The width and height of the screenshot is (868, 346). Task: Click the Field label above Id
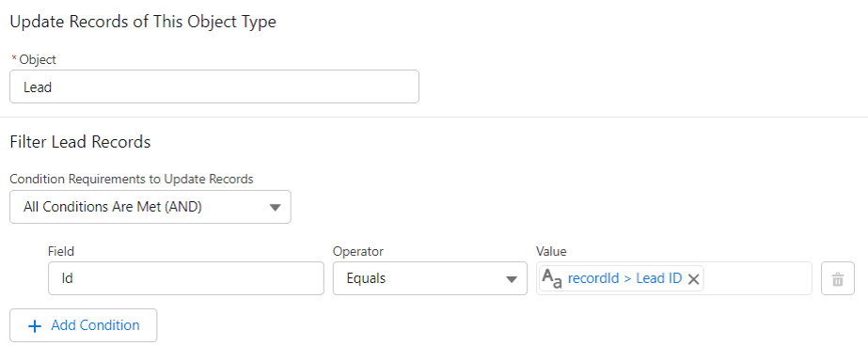61,252
